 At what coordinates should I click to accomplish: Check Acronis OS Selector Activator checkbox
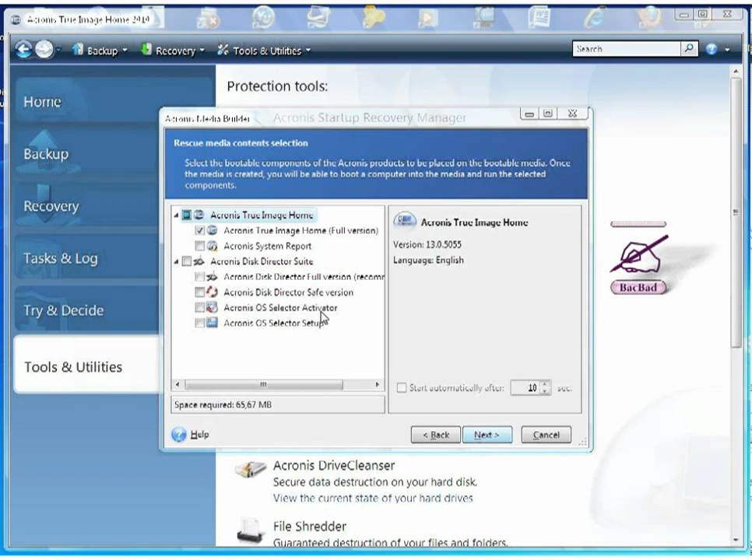(x=199, y=307)
